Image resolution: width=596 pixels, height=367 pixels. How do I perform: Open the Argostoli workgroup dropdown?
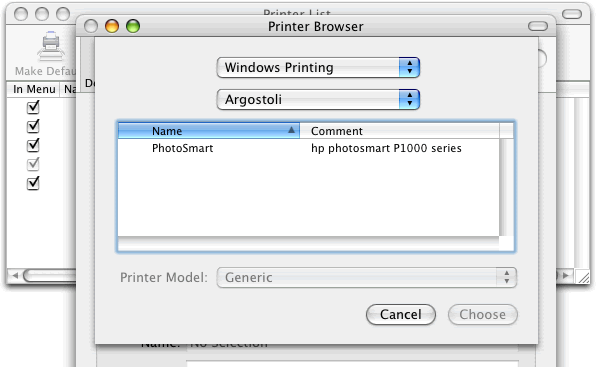(318, 100)
